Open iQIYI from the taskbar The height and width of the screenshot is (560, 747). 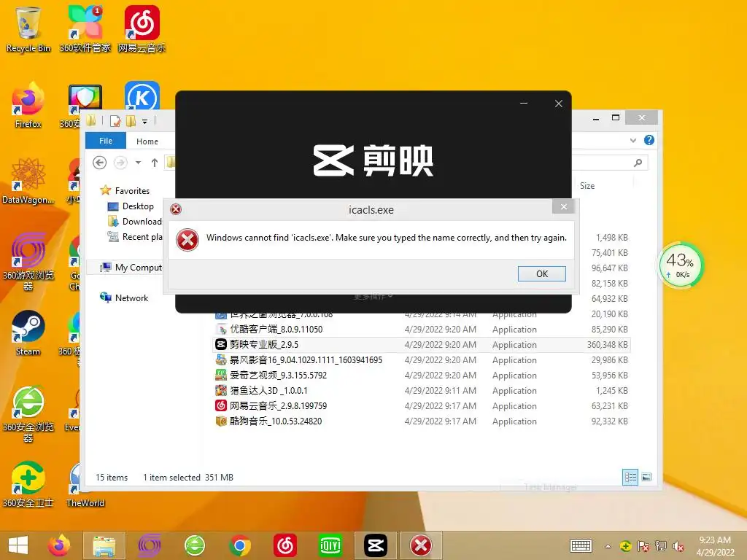(x=330, y=545)
